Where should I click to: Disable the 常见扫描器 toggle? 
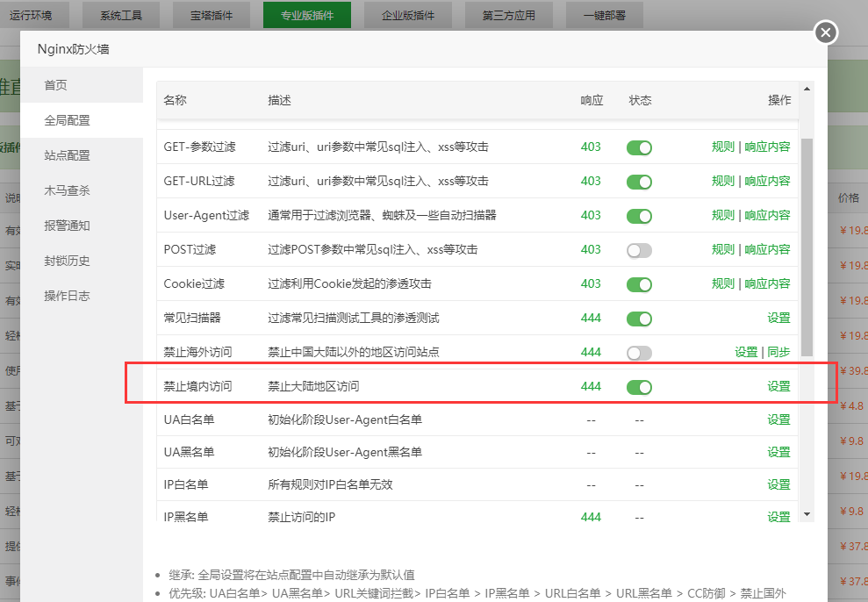[639, 319]
